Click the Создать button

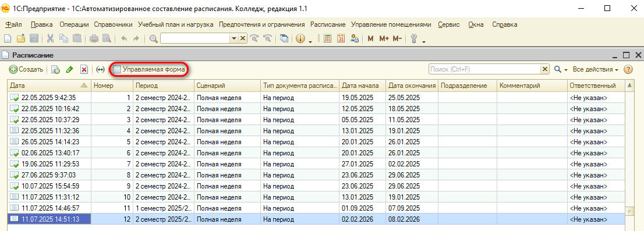26,70
